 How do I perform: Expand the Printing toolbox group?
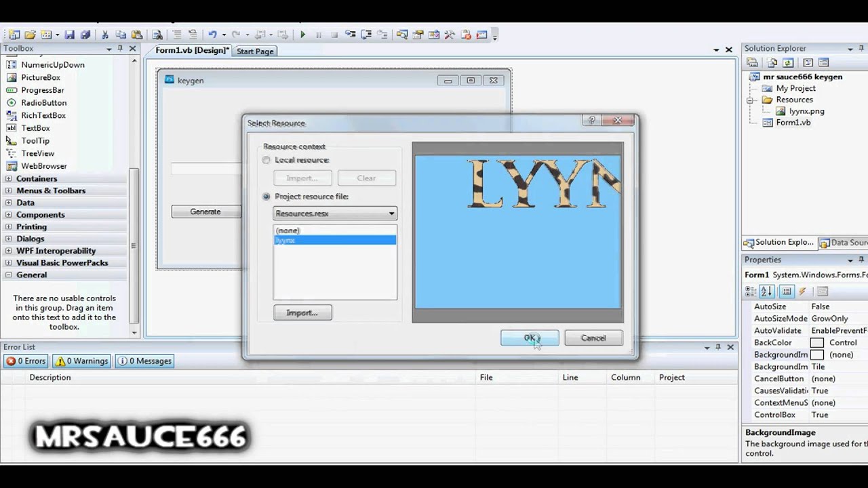[x=9, y=226]
